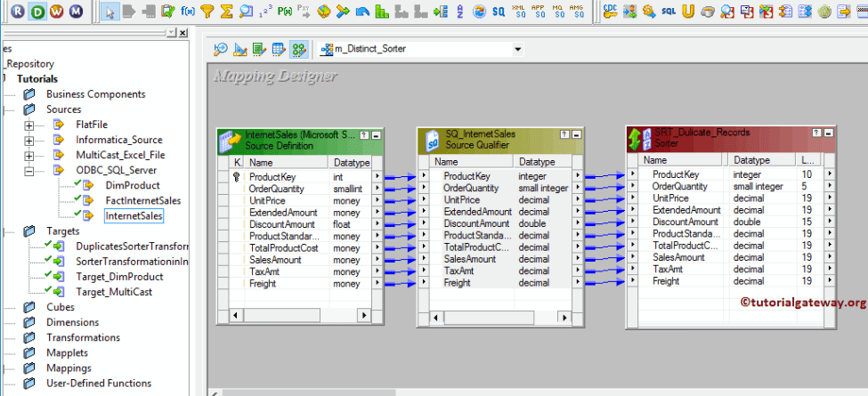Add AMG Source Qualifier icon
Viewport: 868px width, 396px height.
577,11
